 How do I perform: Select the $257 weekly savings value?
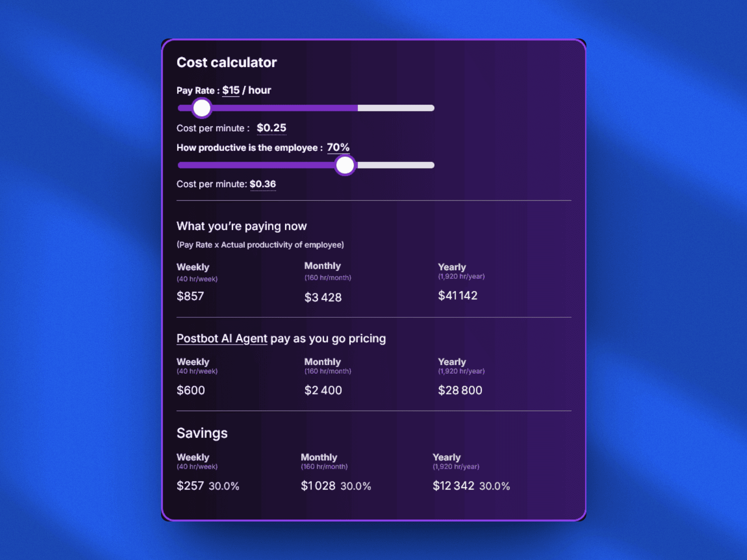(x=191, y=486)
